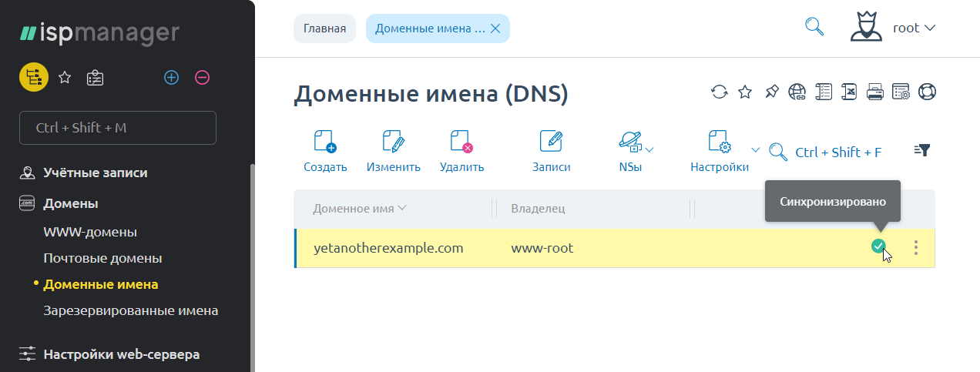The image size is (980, 372).
Task: Click the root user avatar icon
Action: [866, 27]
